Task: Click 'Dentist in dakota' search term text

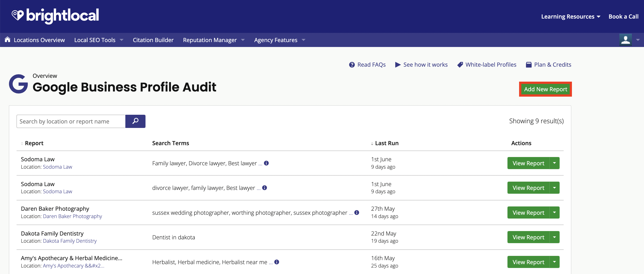Action: tap(173, 237)
